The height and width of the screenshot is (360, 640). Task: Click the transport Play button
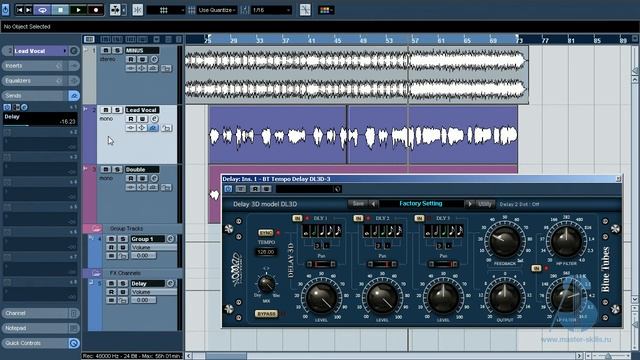78,10
